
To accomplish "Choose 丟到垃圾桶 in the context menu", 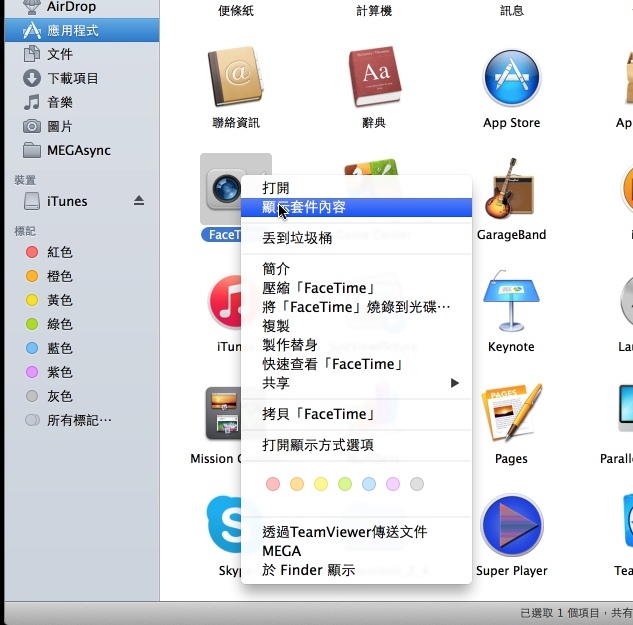I will 356,238.
